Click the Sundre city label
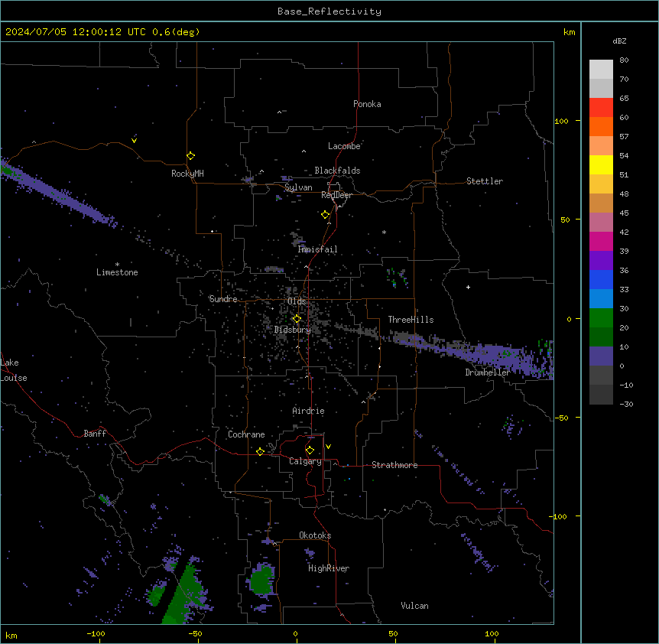Screen dimensions: 659x644 coord(223,299)
